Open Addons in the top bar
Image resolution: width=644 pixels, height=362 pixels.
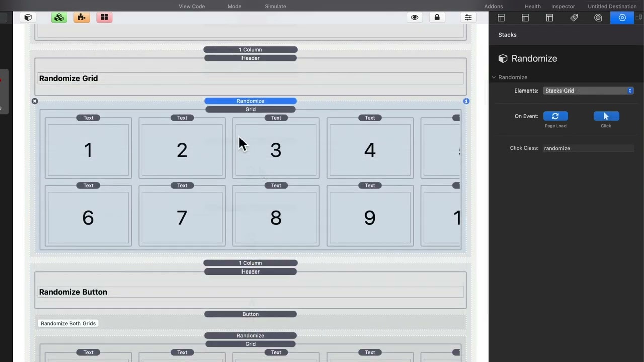point(493,6)
